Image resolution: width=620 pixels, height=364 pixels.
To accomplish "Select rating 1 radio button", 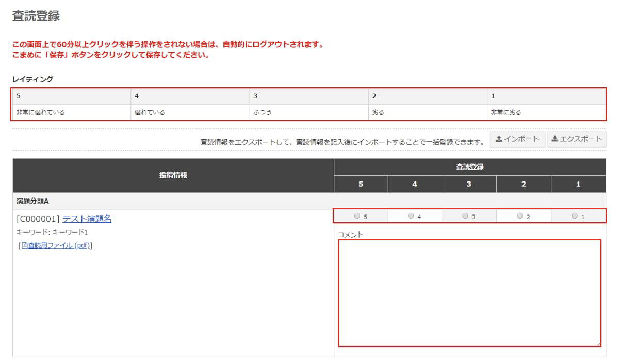I will point(574,217).
